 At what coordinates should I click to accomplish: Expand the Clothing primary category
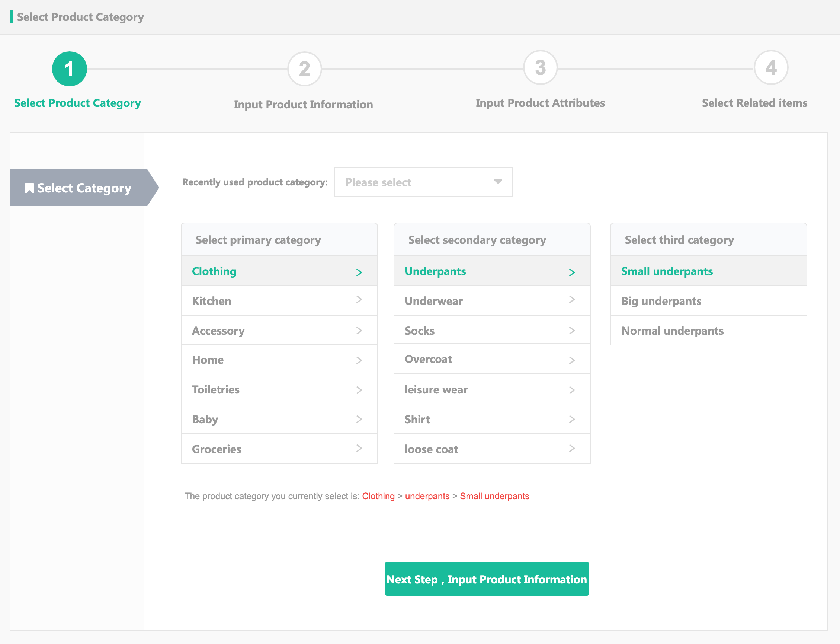coord(279,271)
